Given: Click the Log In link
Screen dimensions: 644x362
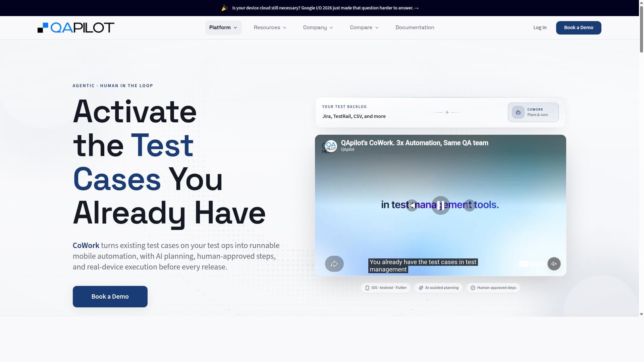Looking at the screenshot, I should pyautogui.click(x=540, y=27).
